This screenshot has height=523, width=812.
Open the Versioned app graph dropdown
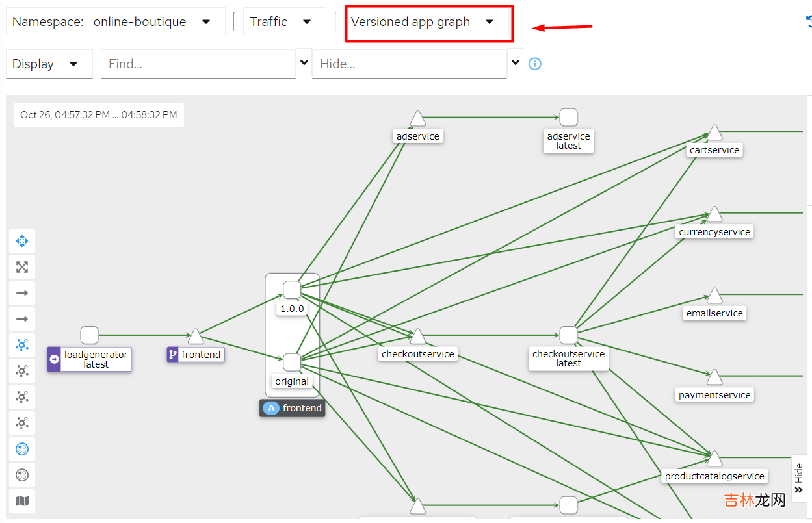point(426,21)
